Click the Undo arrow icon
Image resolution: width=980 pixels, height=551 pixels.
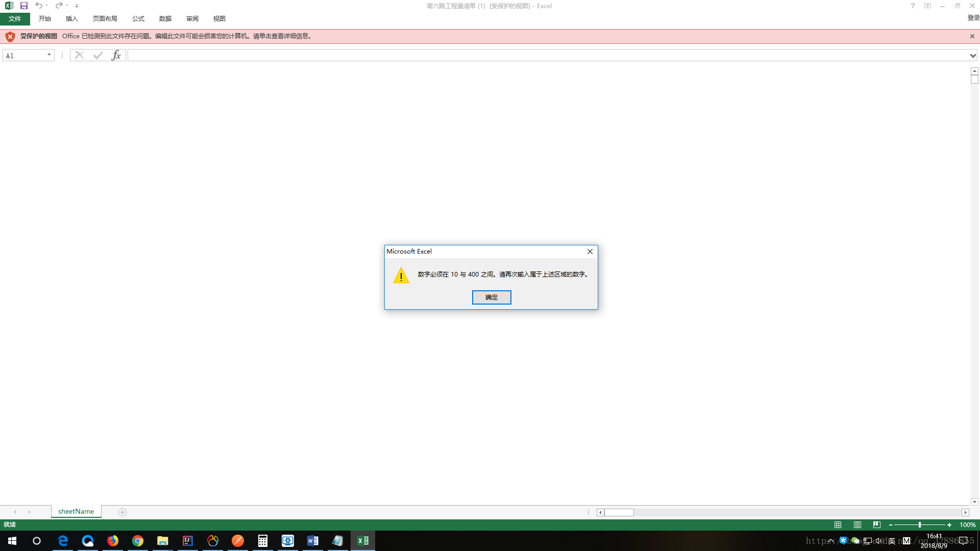tap(39, 6)
